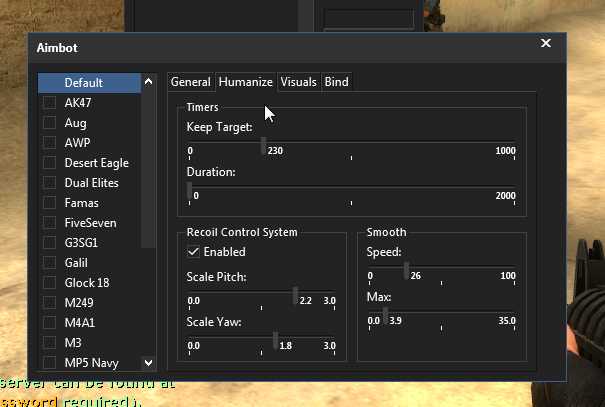Click the Smooth Max value 3.9
This screenshot has height=407, width=605.
point(395,321)
